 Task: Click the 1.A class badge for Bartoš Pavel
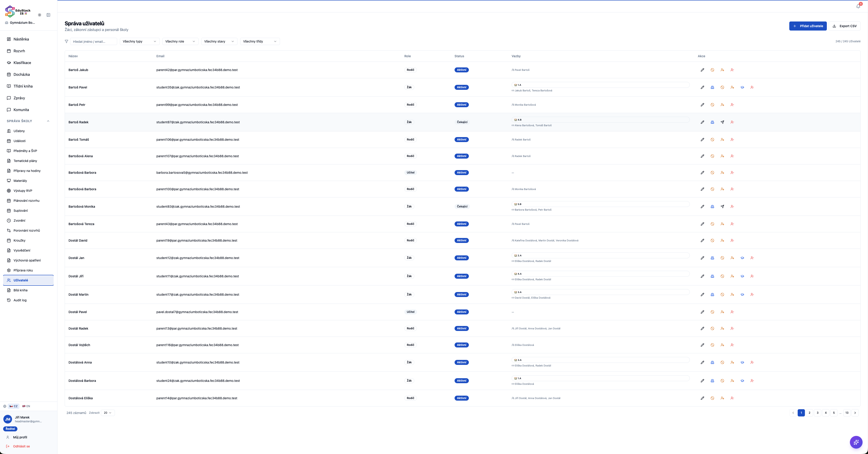pos(600,85)
